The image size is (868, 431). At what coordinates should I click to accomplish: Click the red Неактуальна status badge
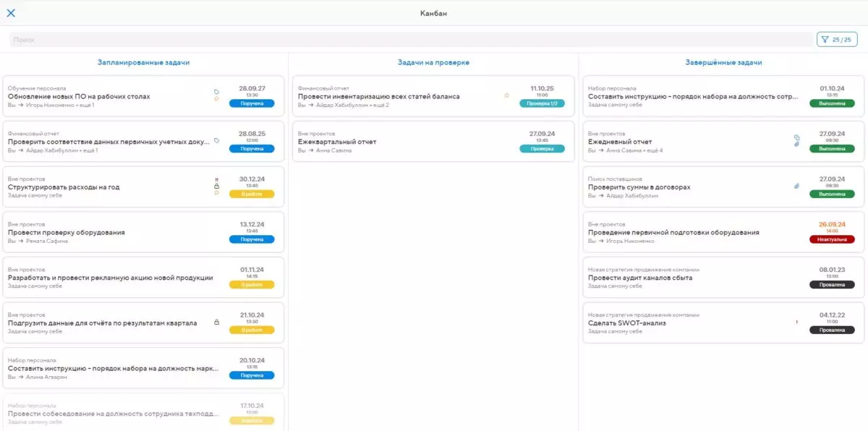832,239
